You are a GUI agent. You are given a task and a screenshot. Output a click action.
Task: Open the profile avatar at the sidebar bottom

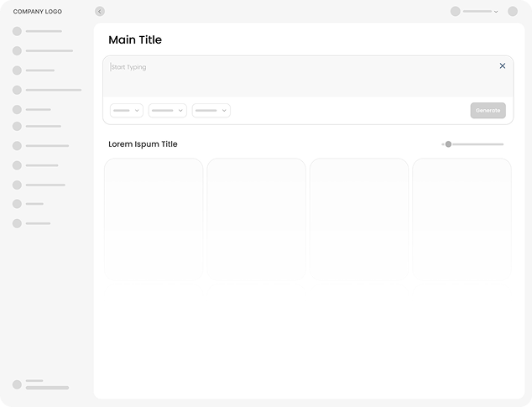pyautogui.click(x=17, y=384)
